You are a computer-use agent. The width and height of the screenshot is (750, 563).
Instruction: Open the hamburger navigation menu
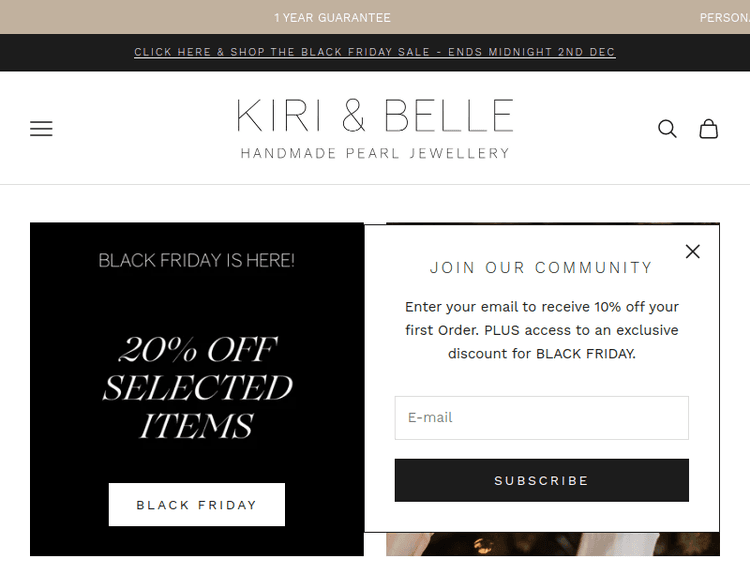[41, 128]
